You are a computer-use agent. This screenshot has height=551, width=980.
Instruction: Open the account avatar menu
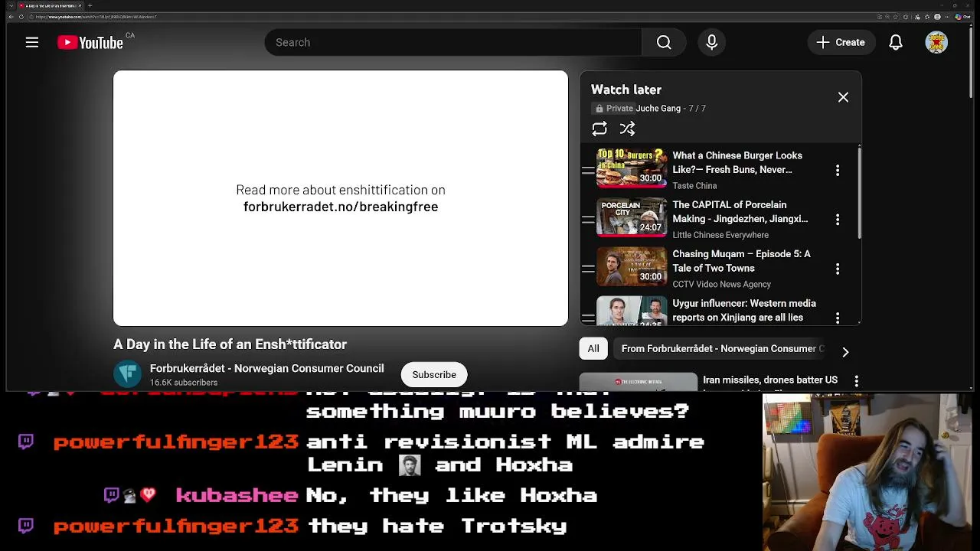click(936, 42)
